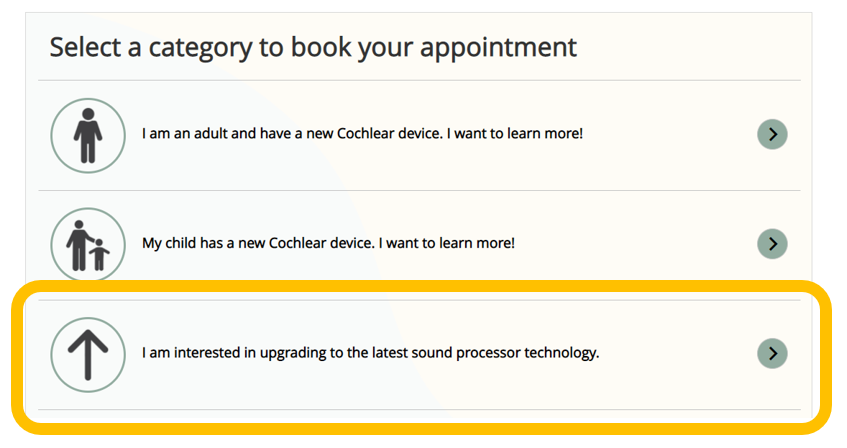This screenshot has height=448, width=847.
Task: Click the word "appointment" in the title
Action: point(499,49)
